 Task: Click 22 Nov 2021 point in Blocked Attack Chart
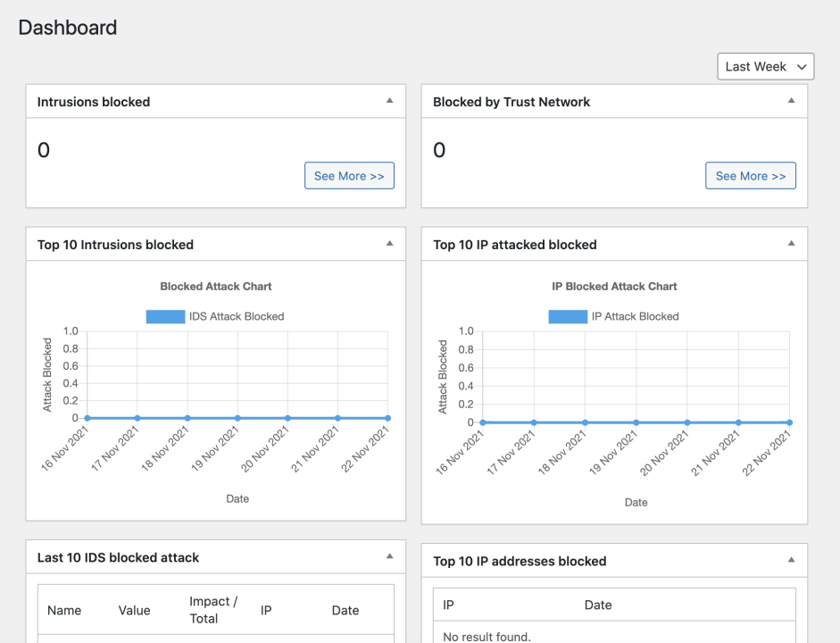[x=387, y=418]
